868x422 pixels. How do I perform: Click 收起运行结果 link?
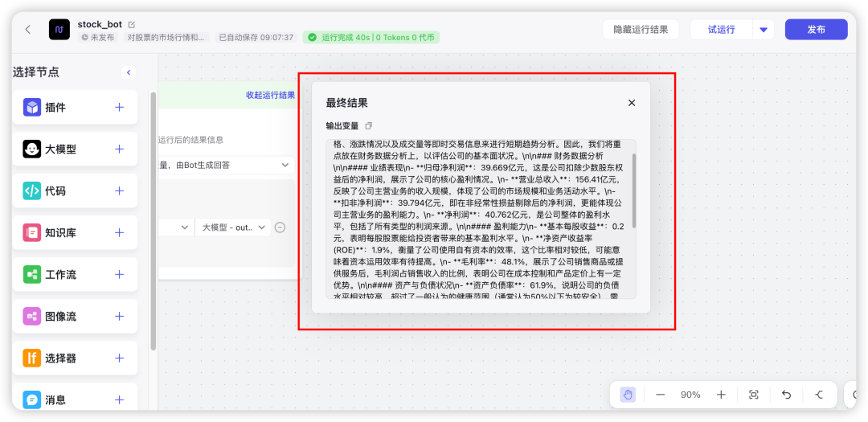pos(270,96)
